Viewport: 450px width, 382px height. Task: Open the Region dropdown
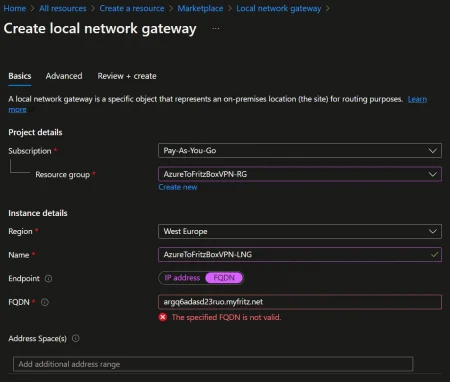(x=300, y=231)
